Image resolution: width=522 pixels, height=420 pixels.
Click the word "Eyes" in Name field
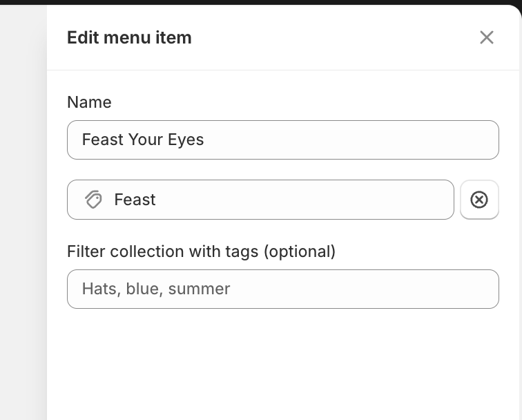tap(185, 140)
